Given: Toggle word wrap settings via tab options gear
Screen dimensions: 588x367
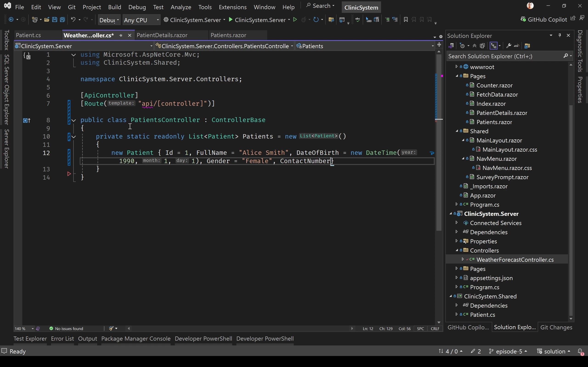Looking at the screenshot, I should (441, 37).
